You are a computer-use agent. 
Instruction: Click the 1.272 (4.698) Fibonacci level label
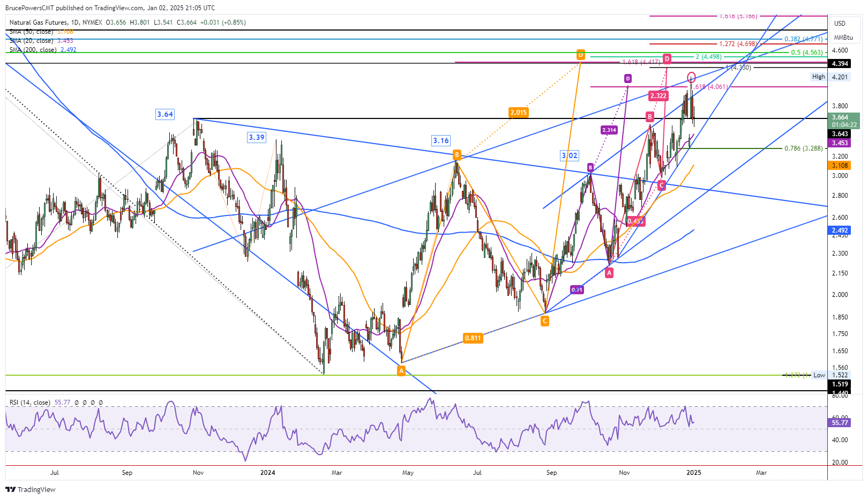(x=738, y=44)
